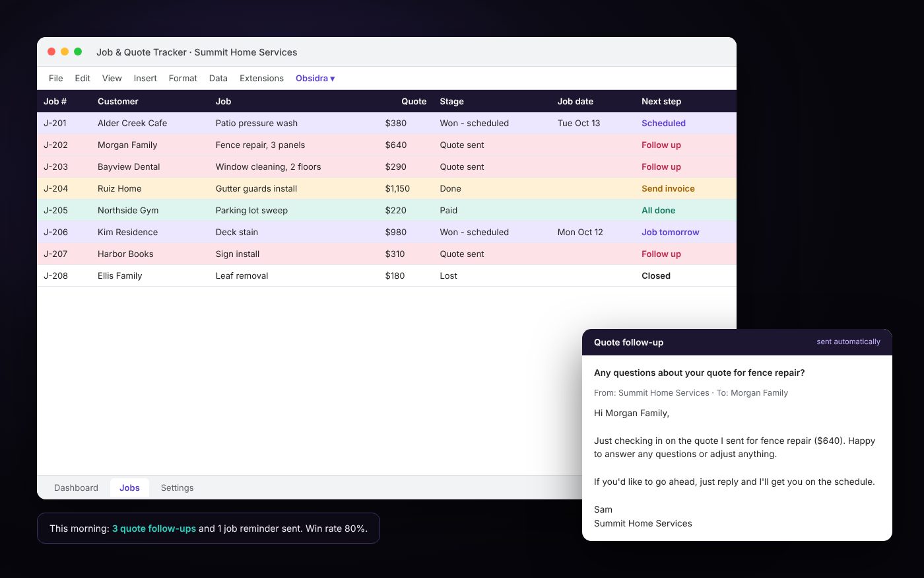The height and width of the screenshot is (578, 924).
Task: Click the 'Job #' column header
Action: [55, 101]
